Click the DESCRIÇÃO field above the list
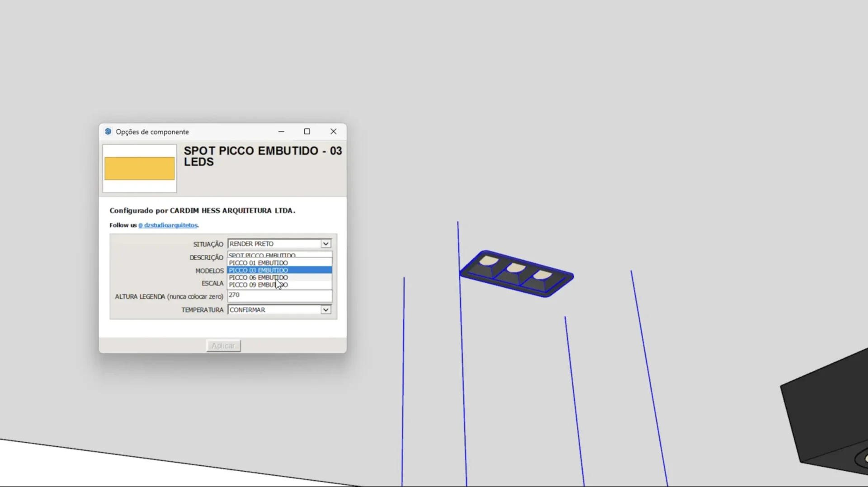The height and width of the screenshot is (487, 868). pos(279,255)
